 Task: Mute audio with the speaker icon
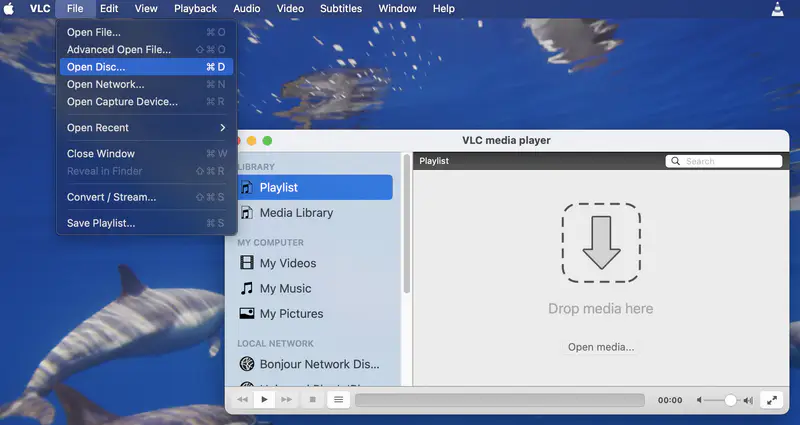[x=699, y=401]
